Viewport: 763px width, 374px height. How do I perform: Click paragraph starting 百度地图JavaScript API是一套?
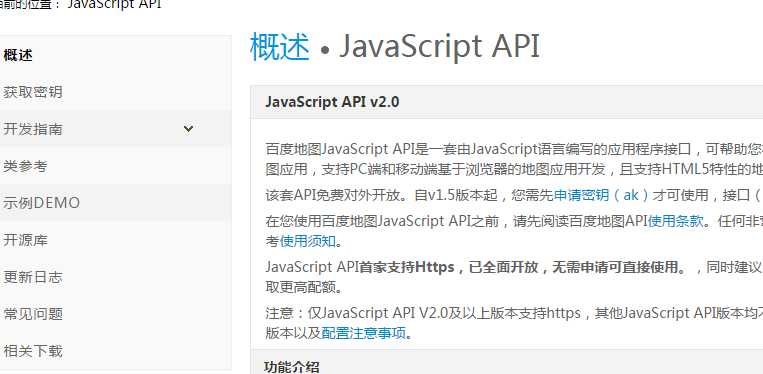[514, 159]
